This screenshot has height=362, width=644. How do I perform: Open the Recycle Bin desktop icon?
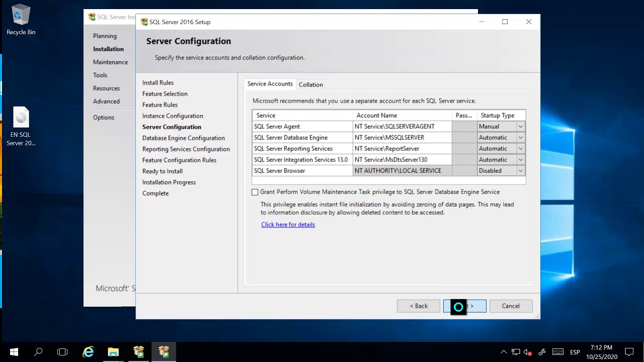21,20
